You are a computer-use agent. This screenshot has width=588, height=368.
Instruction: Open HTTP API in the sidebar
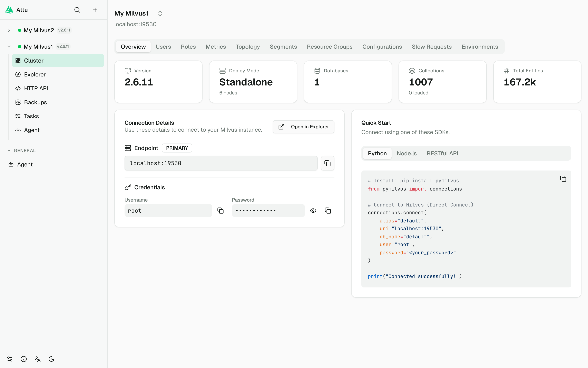click(58, 88)
